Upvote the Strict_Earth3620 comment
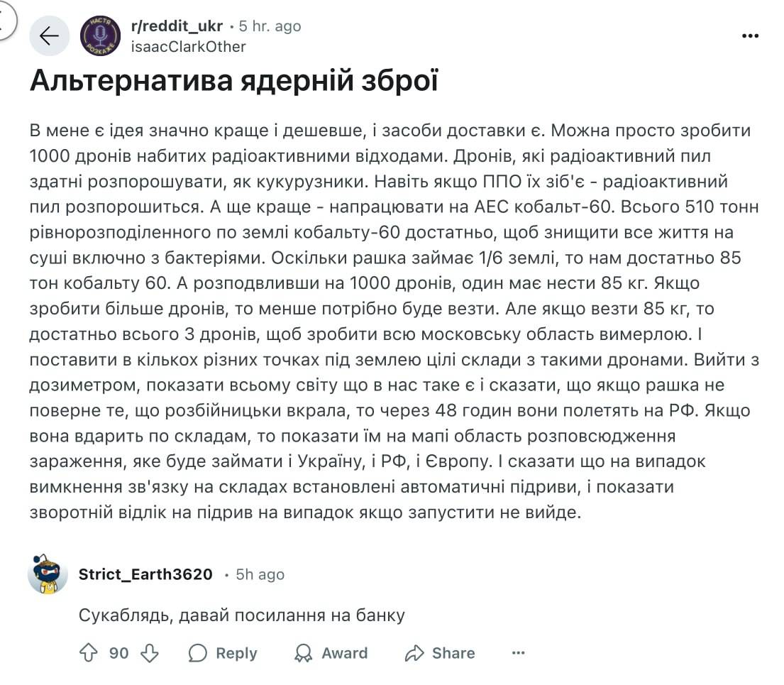Screen dimensions: 784x685 click(89, 652)
